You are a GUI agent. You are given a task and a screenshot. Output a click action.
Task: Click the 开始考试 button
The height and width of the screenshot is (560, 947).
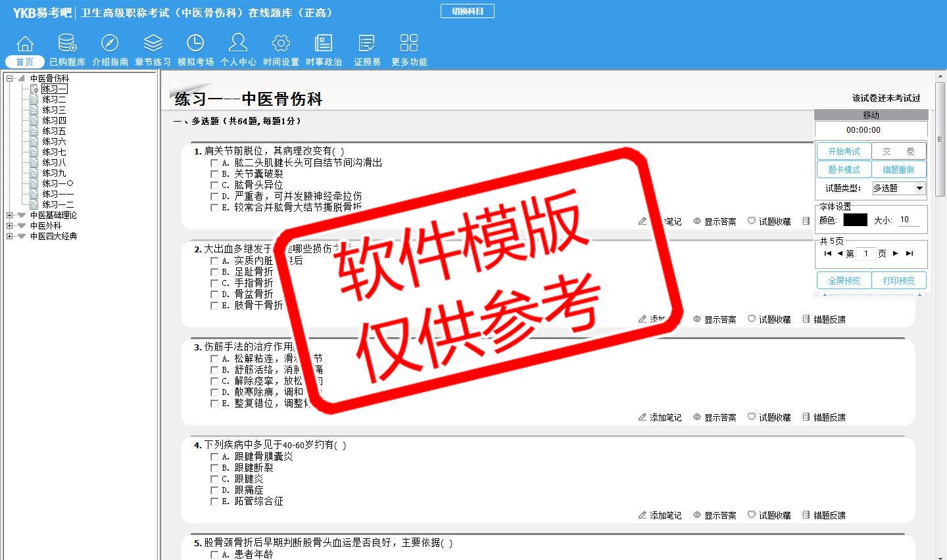pos(844,151)
